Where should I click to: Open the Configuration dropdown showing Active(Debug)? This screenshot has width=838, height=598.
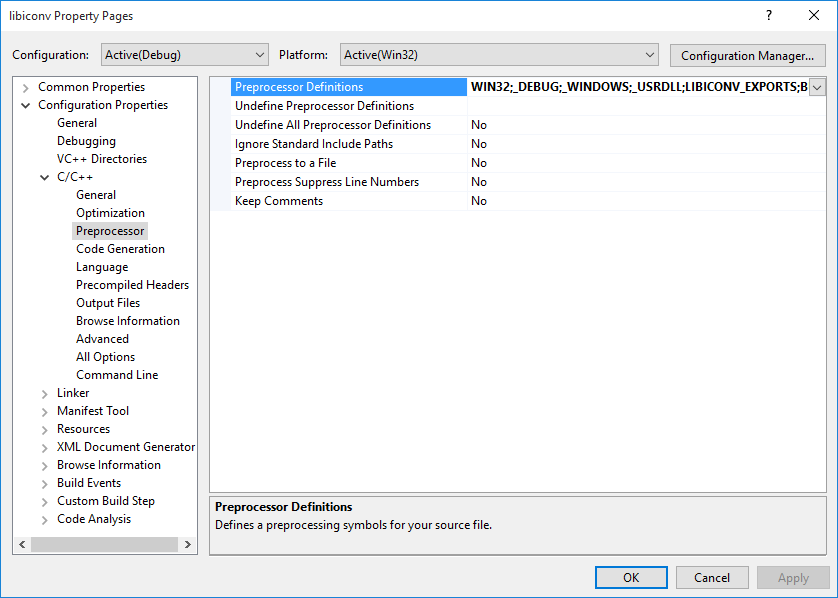tap(184, 55)
